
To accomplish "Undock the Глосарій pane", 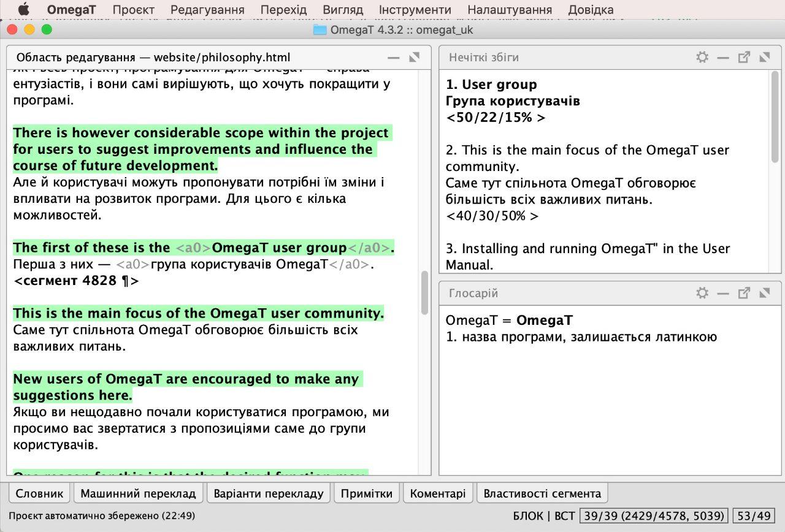I will pyautogui.click(x=744, y=293).
